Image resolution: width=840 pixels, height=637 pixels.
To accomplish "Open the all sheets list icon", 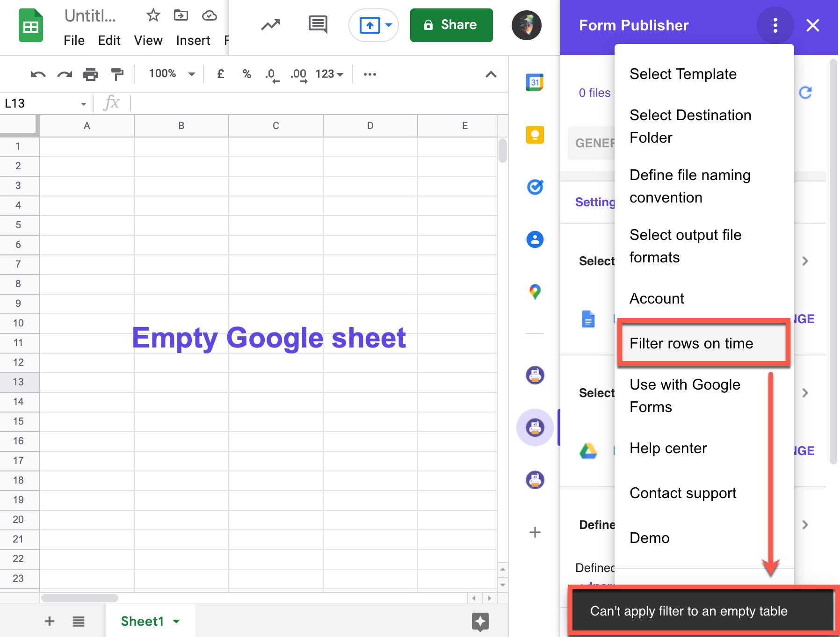I will 79,621.
